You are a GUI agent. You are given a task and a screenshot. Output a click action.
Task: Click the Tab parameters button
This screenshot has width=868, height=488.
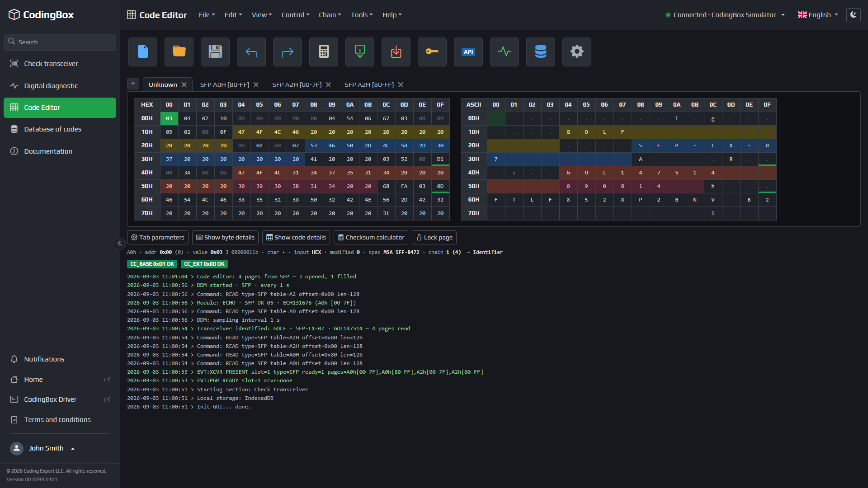click(158, 238)
